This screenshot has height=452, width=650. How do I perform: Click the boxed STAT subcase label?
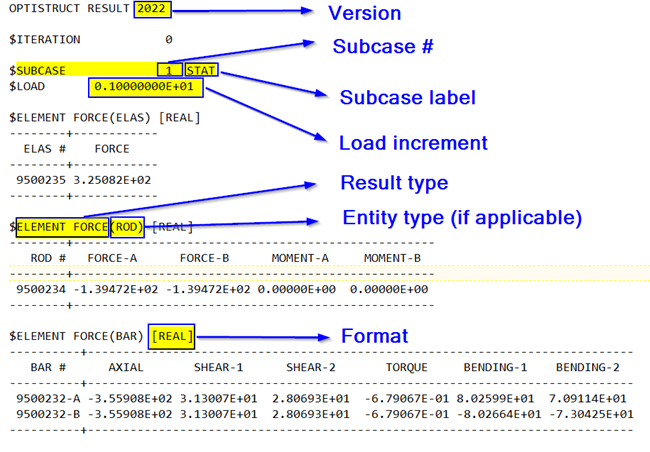click(201, 72)
